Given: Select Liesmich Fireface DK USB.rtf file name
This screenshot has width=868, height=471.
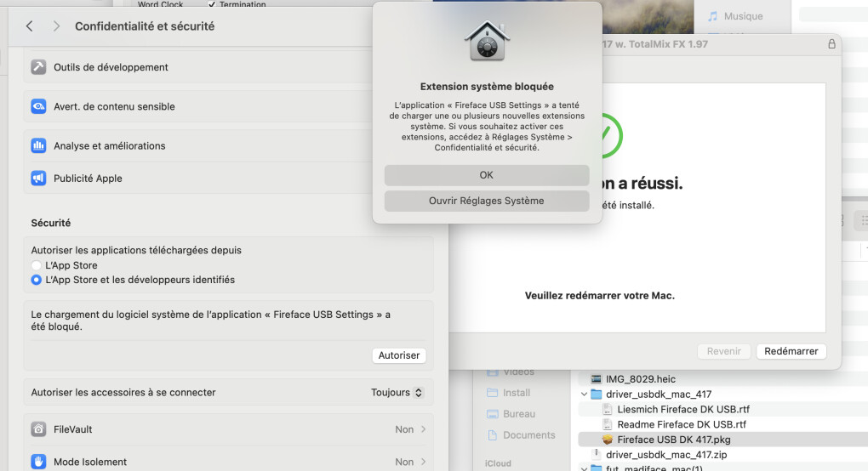Looking at the screenshot, I should pos(683,409).
